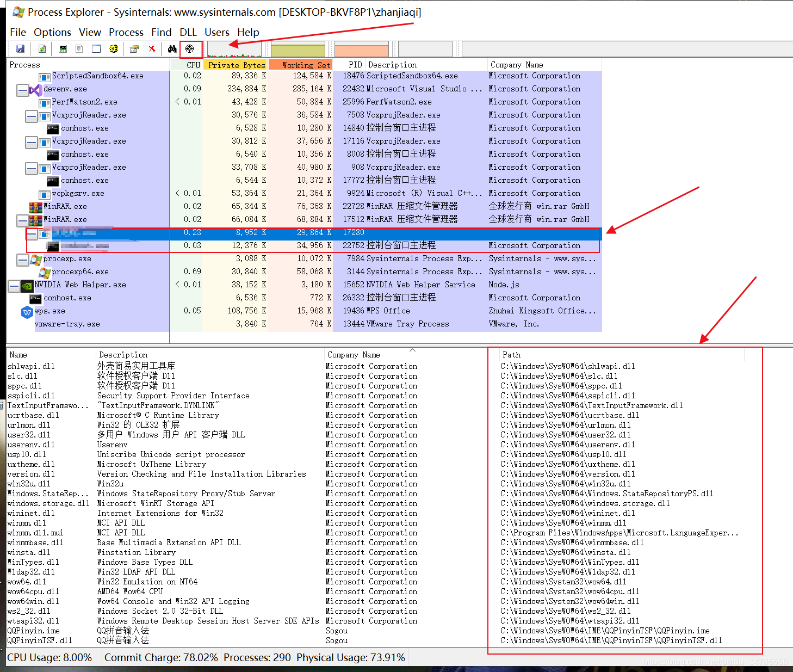Open the Help menu
793x672 pixels.
(248, 32)
